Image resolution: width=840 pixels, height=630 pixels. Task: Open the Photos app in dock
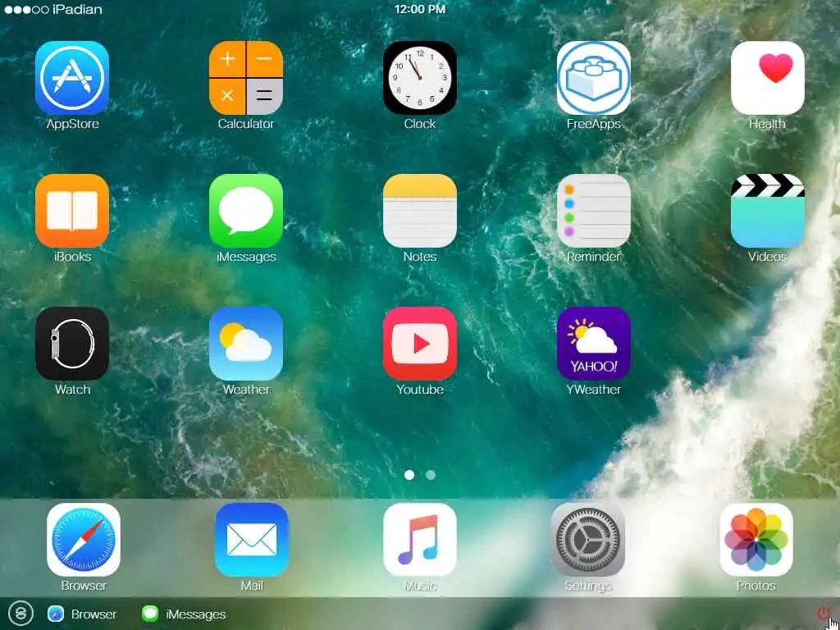click(x=756, y=540)
